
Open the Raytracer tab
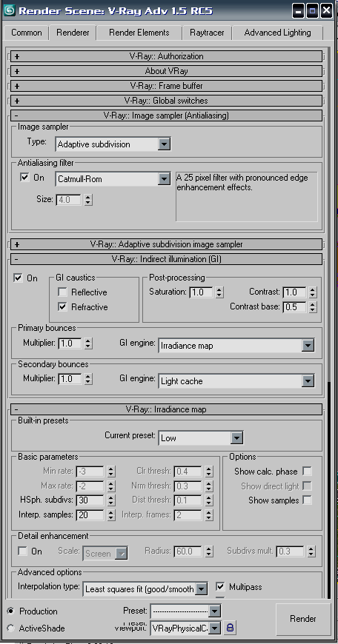click(x=207, y=33)
